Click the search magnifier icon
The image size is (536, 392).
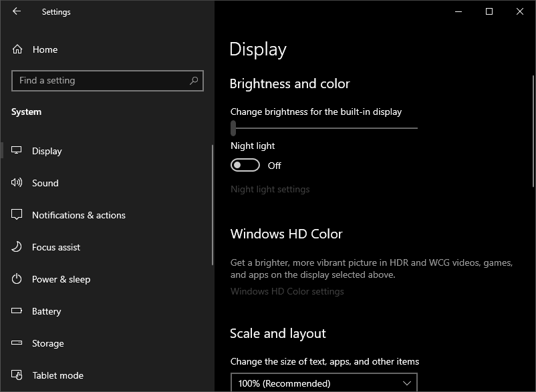click(x=194, y=81)
